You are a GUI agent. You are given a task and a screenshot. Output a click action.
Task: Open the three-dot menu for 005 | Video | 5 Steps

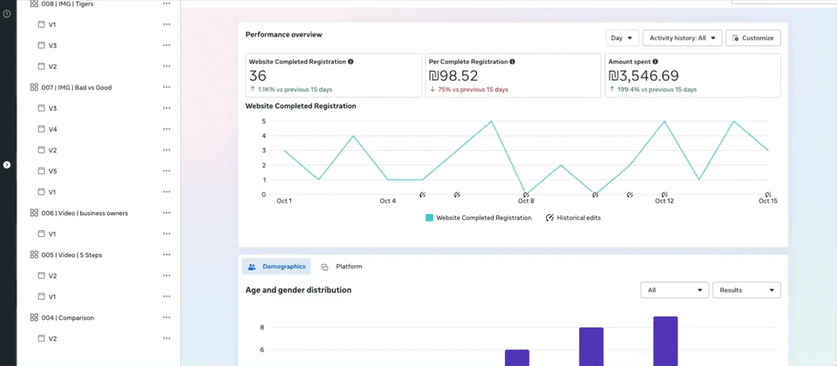tap(167, 255)
